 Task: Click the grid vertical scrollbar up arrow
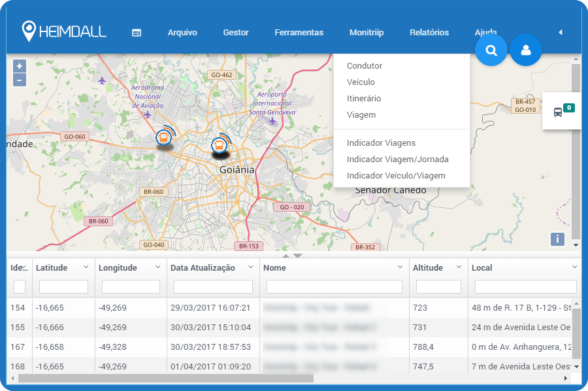(576, 303)
